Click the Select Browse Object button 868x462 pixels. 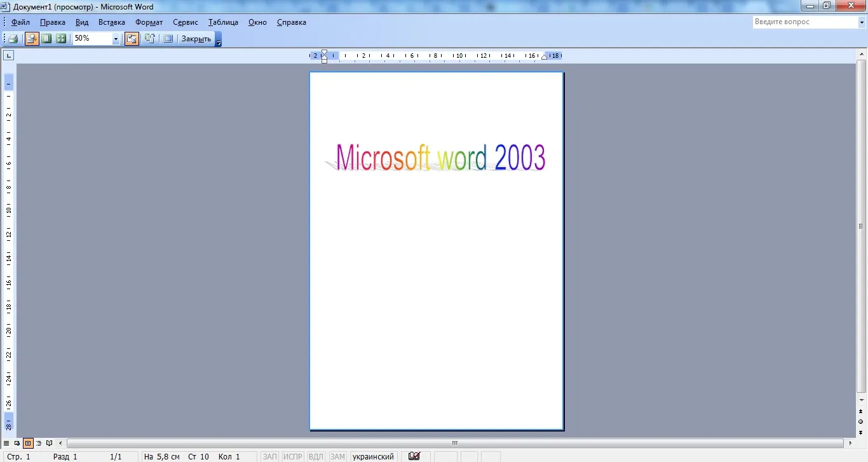coord(862,422)
